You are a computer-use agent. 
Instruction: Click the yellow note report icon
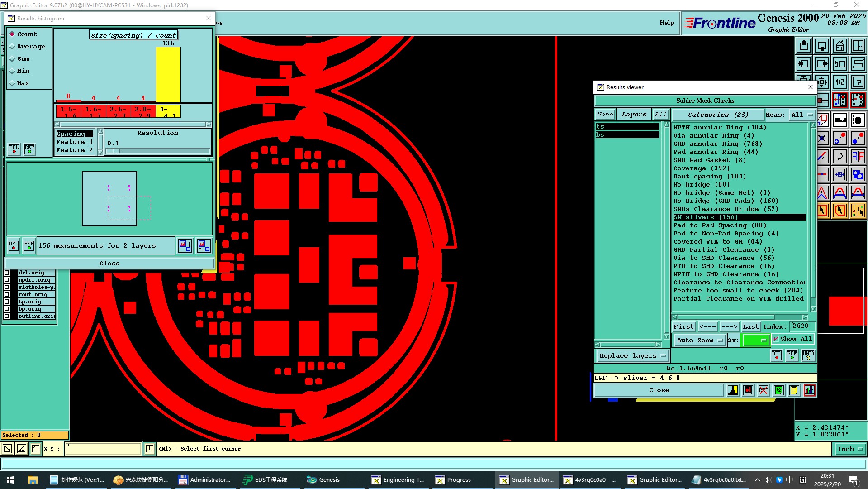(x=794, y=390)
